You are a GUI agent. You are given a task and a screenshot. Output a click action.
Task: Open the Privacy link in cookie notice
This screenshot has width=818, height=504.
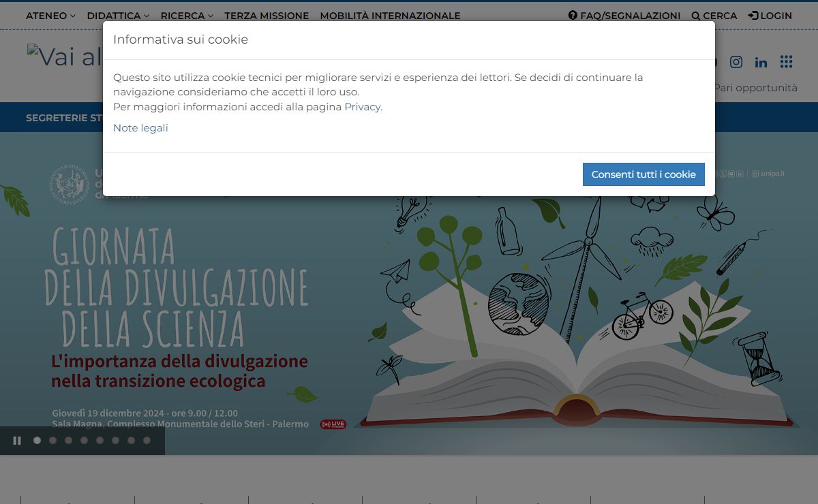pos(362,107)
